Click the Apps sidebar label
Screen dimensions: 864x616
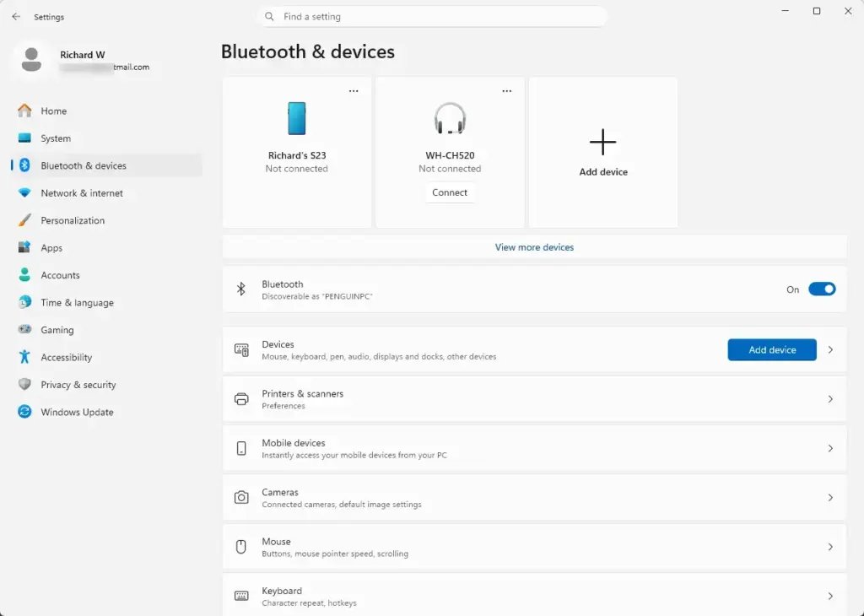pos(51,248)
